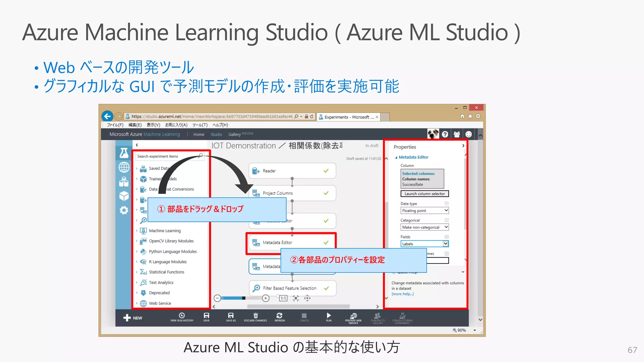Open the help question mark icon
Viewport: 644px width, 362px height.
pyautogui.click(x=445, y=134)
